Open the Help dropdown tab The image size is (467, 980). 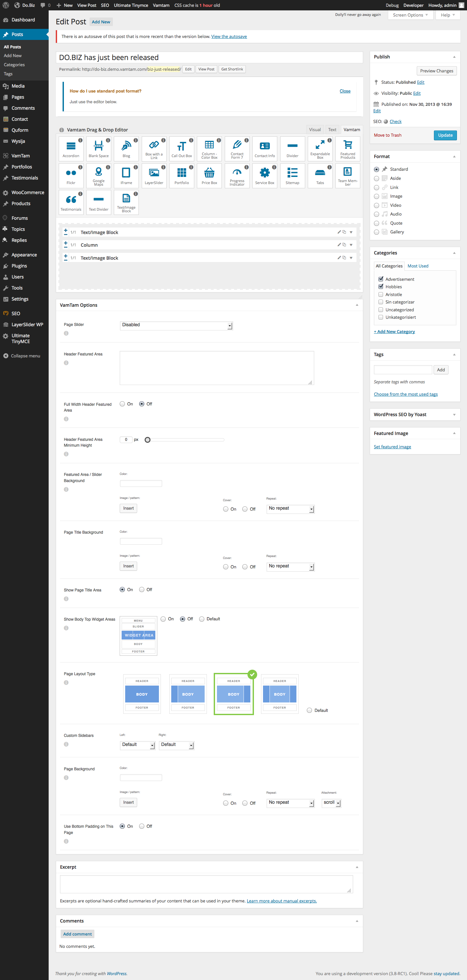click(x=448, y=15)
